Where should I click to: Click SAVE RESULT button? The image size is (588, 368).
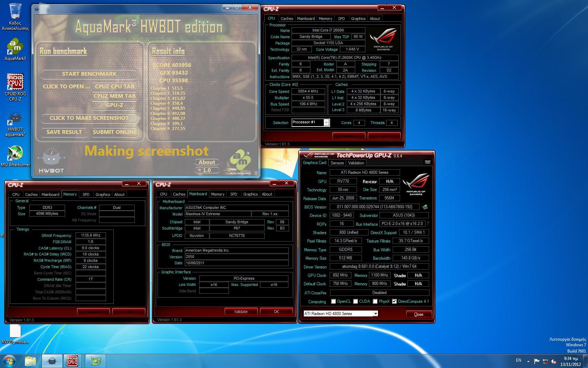[x=64, y=132]
